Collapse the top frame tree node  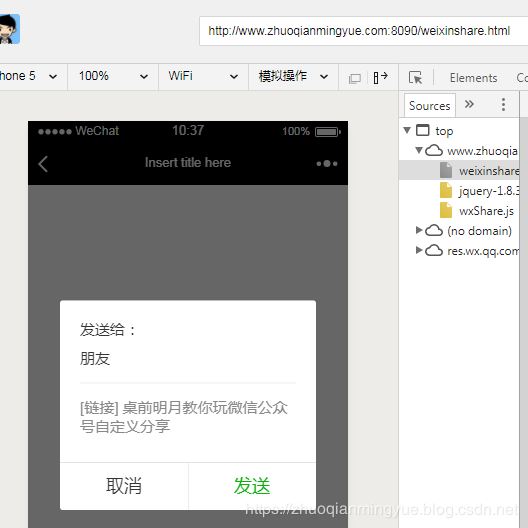click(407, 130)
